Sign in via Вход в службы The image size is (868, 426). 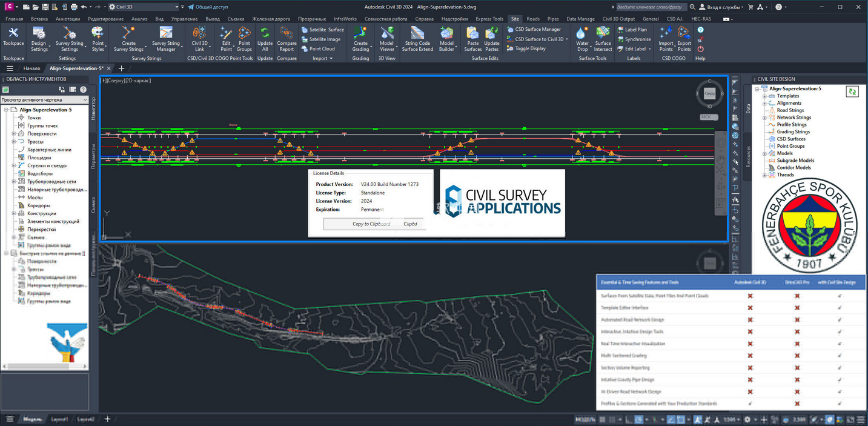pyautogui.click(x=721, y=7)
